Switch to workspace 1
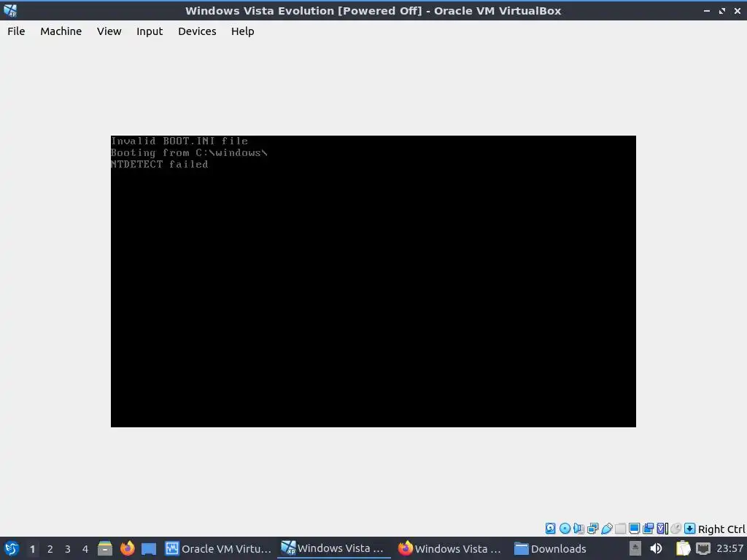The image size is (747, 560). (32, 549)
